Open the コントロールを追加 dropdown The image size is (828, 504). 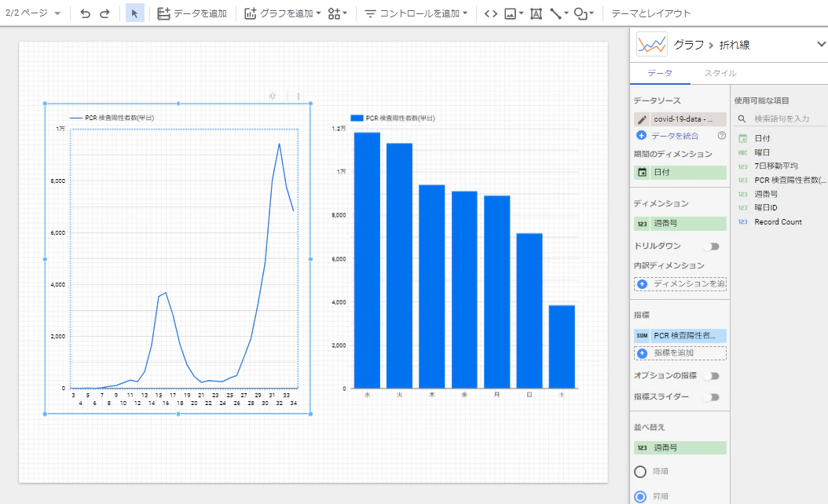(416, 13)
